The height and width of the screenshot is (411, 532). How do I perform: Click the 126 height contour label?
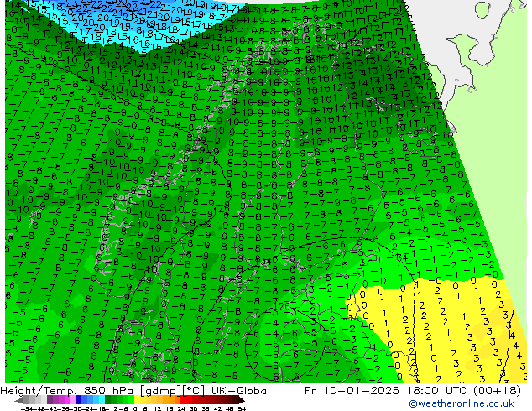[282, 306]
